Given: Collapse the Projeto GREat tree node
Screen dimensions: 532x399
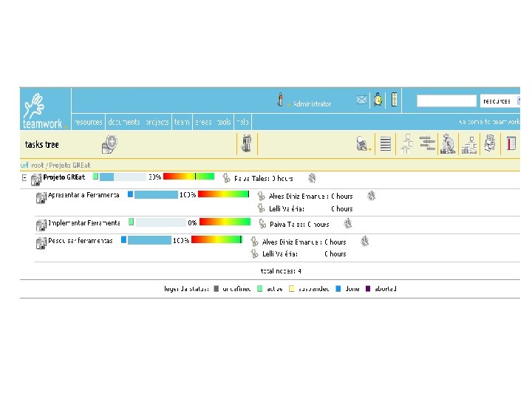Looking at the screenshot, I should point(24,177).
